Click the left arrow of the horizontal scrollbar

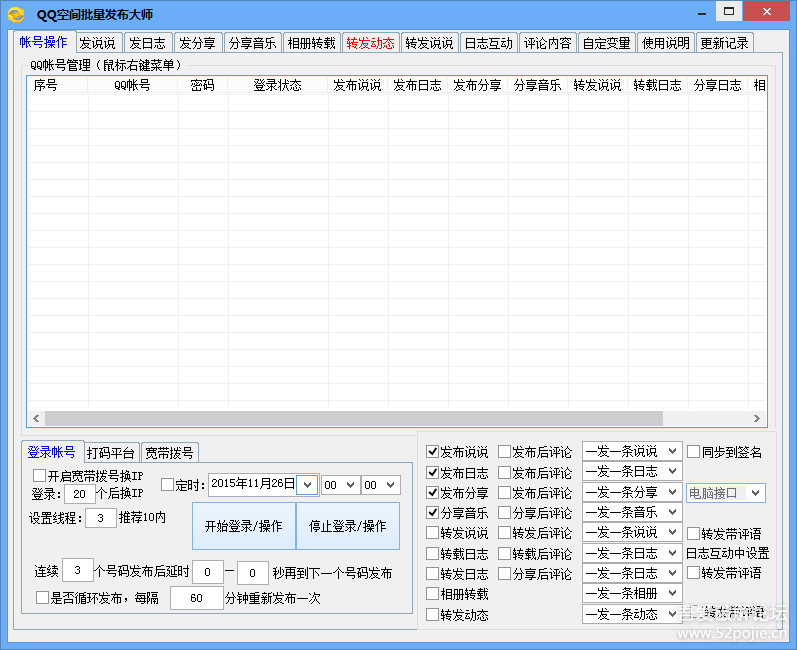tap(35, 419)
